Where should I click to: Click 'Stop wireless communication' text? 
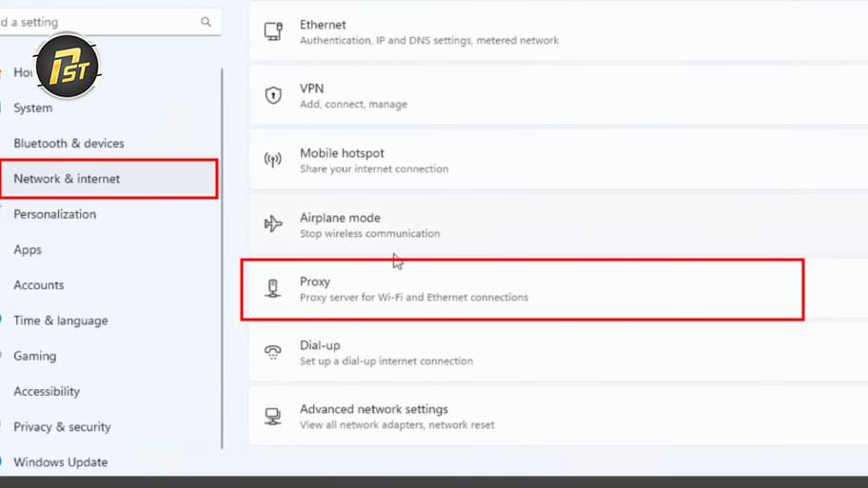[x=370, y=233]
